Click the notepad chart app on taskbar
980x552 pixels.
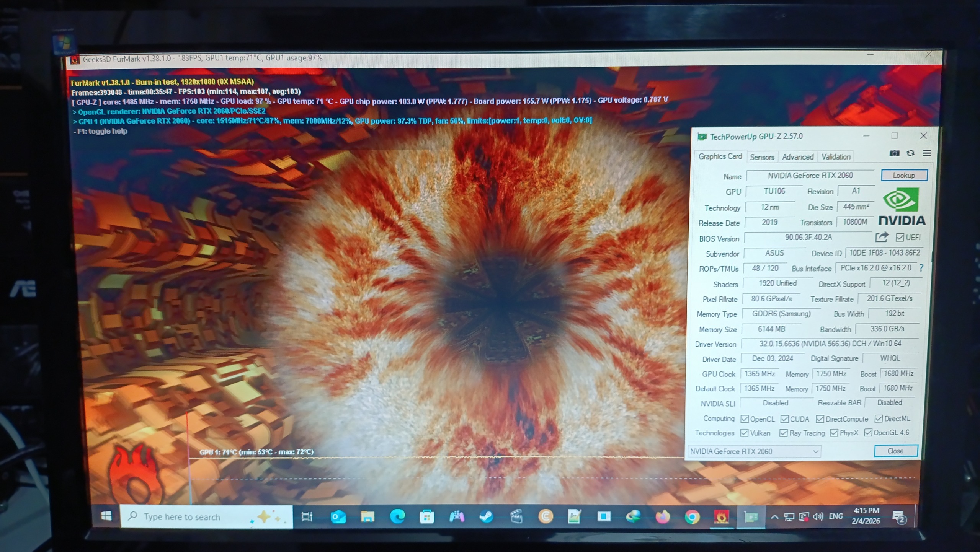[x=575, y=517]
